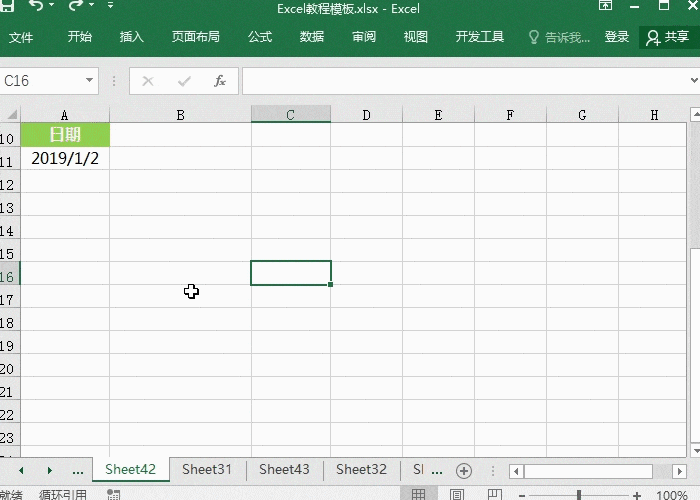The image size is (700, 500).
Task: Click the zoom slider handle
Action: (578, 495)
